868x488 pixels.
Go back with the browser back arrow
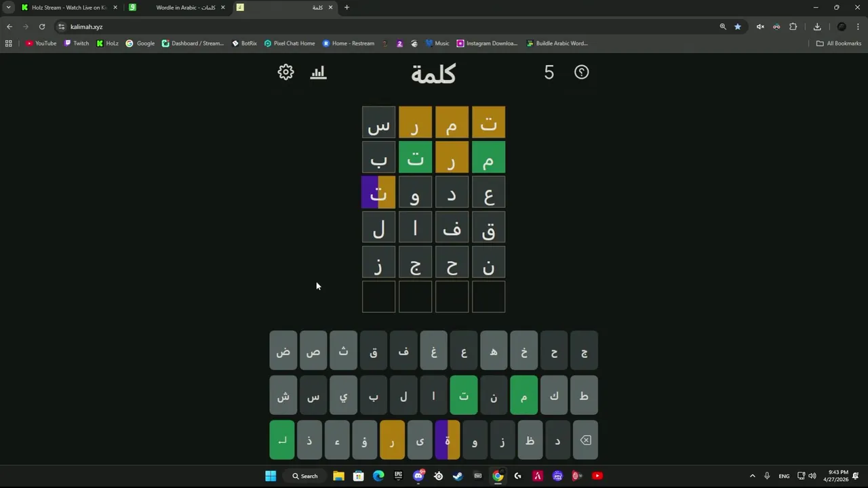coord(9,26)
